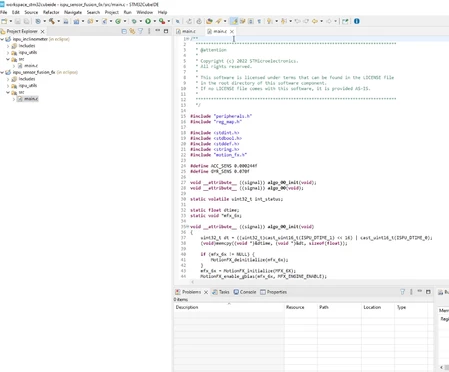The image size is (449, 372).
Task: Click the highlighted Toggle Mark Occurrences icon
Action: click(234, 21)
